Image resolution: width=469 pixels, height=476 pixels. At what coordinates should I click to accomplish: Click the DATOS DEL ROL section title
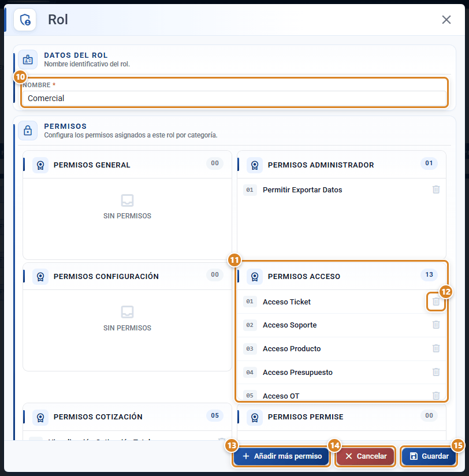[x=76, y=55]
